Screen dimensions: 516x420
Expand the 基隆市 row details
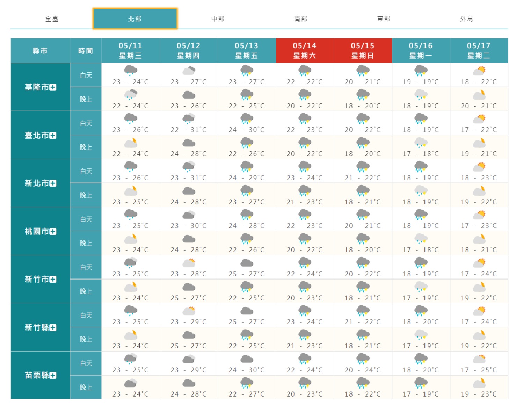pyautogui.click(x=53, y=87)
